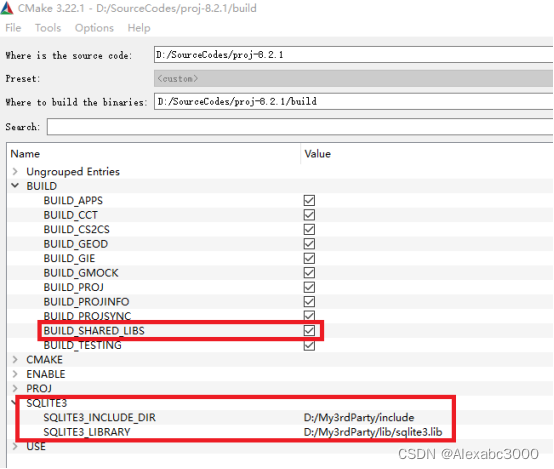Toggle the BUILD_PROJSYNC checkbox
Image resolution: width=554 pixels, height=469 pixels.
[x=309, y=316]
